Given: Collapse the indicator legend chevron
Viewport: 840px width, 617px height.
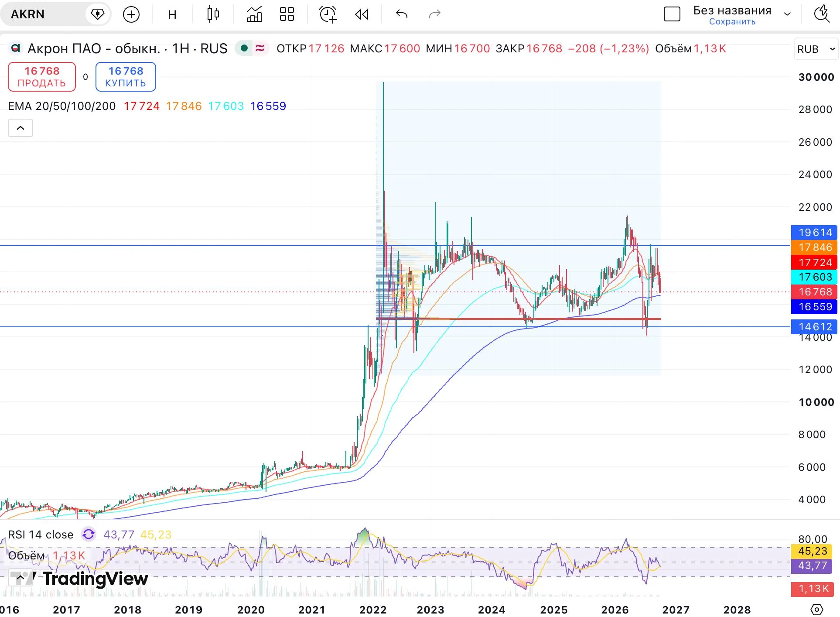Looking at the screenshot, I should [20, 128].
